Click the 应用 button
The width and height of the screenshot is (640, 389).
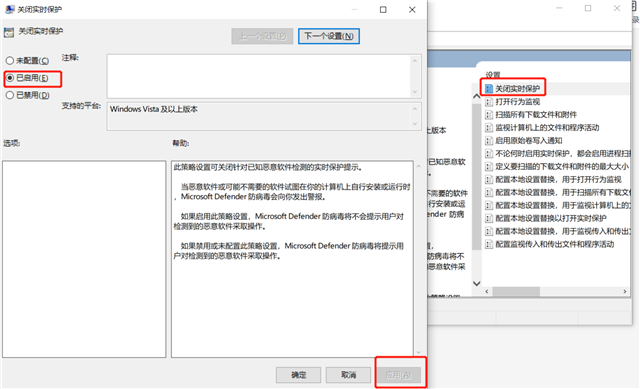(398, 375)
